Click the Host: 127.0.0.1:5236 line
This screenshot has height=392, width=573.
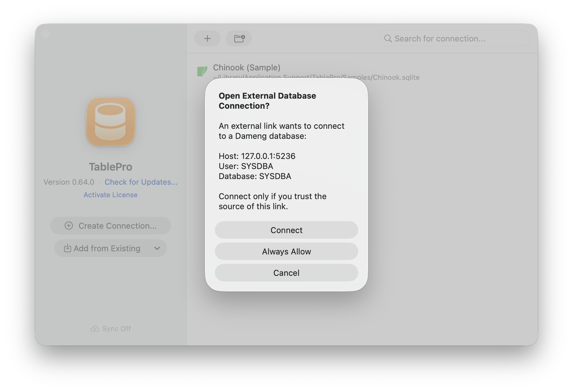pos(257,156)
